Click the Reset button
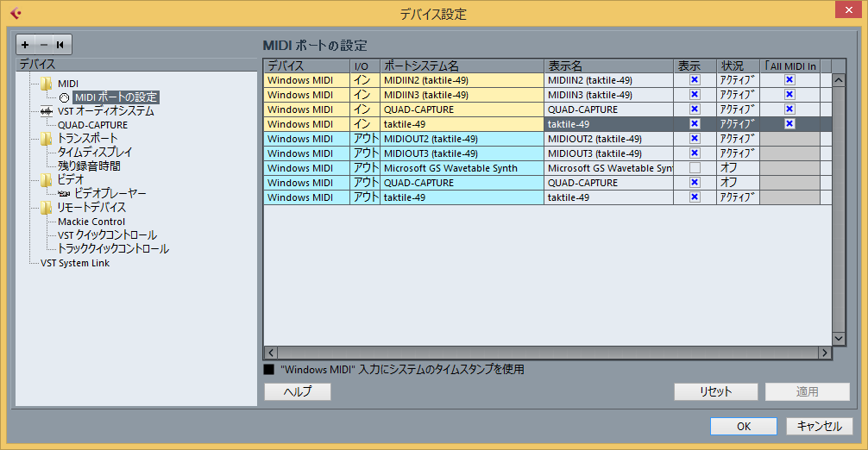The height and width of the screenshot is (450, 868). (x=716, y=391)
